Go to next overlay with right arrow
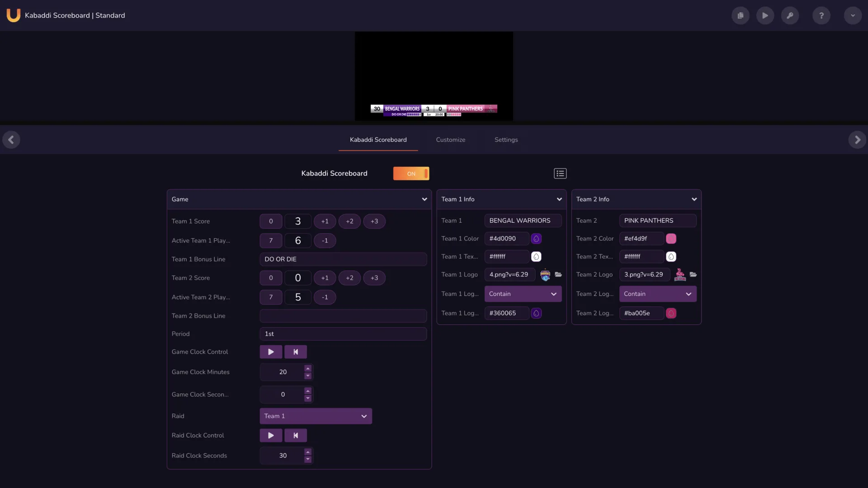This screenshot has height=488, width=868. 857,140
